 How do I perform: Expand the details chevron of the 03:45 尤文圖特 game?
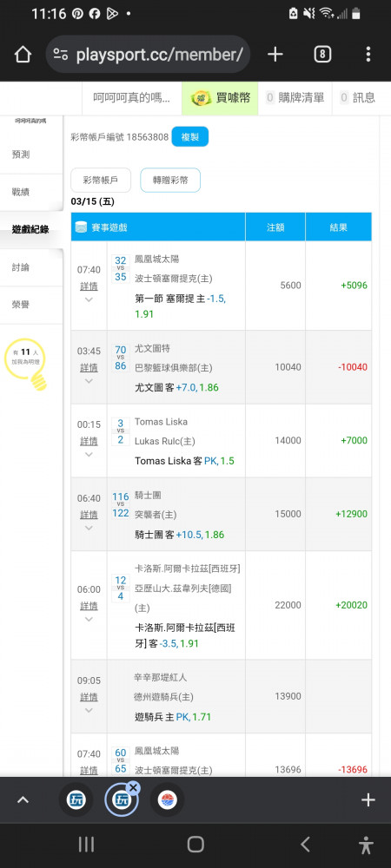coord(89,381)
